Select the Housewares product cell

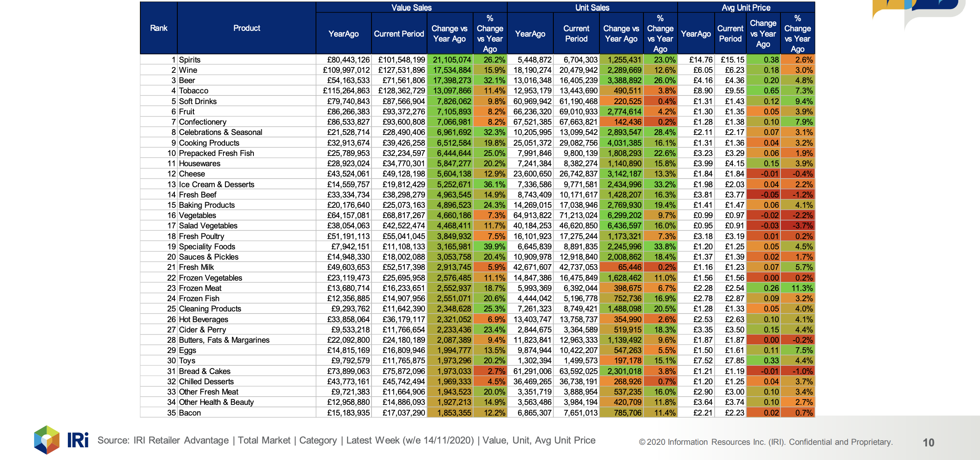246,163
